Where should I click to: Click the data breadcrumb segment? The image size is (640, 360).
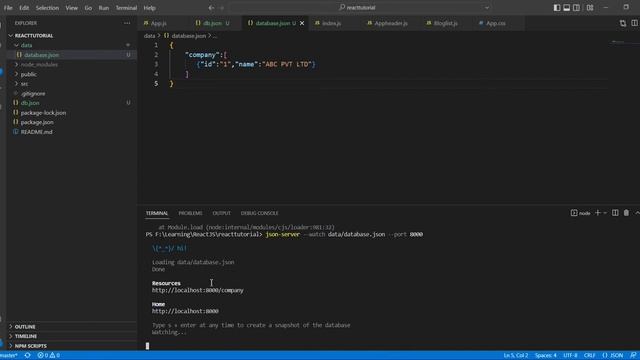(149, 36)
